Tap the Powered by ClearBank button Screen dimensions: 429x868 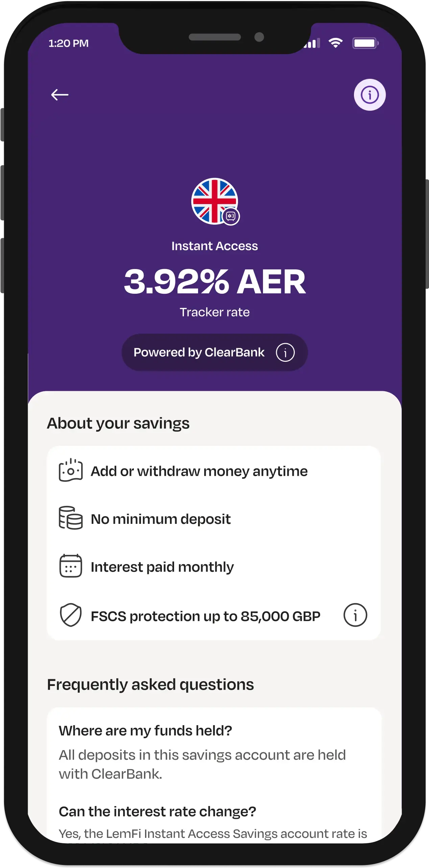click(214, 353)
